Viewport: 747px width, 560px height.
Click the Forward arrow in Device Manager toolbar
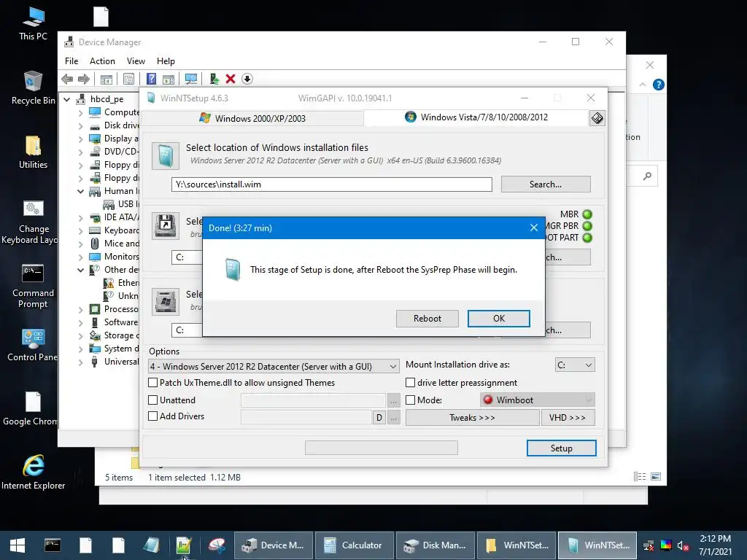click(x=84, y=79)
